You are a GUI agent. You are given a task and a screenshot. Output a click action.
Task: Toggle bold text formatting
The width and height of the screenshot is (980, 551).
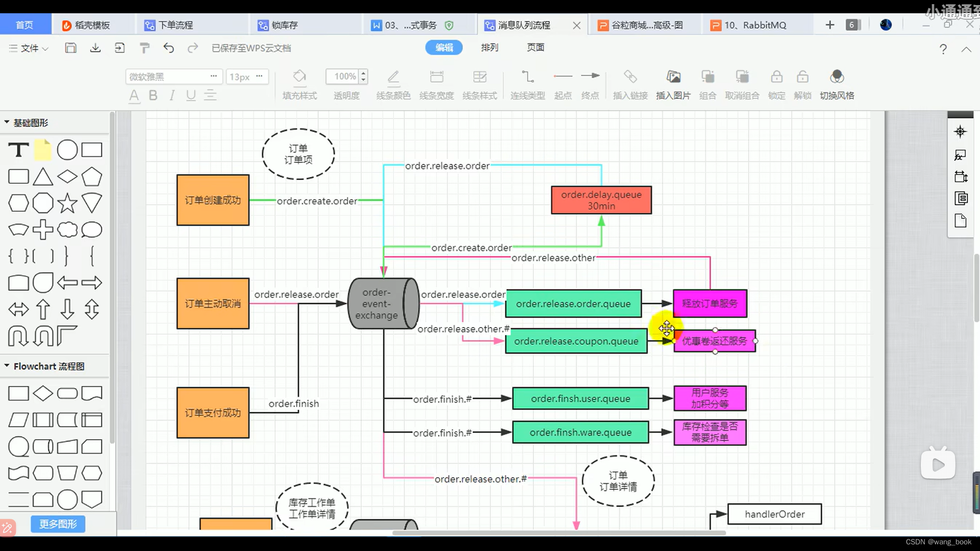coord(153,95)
